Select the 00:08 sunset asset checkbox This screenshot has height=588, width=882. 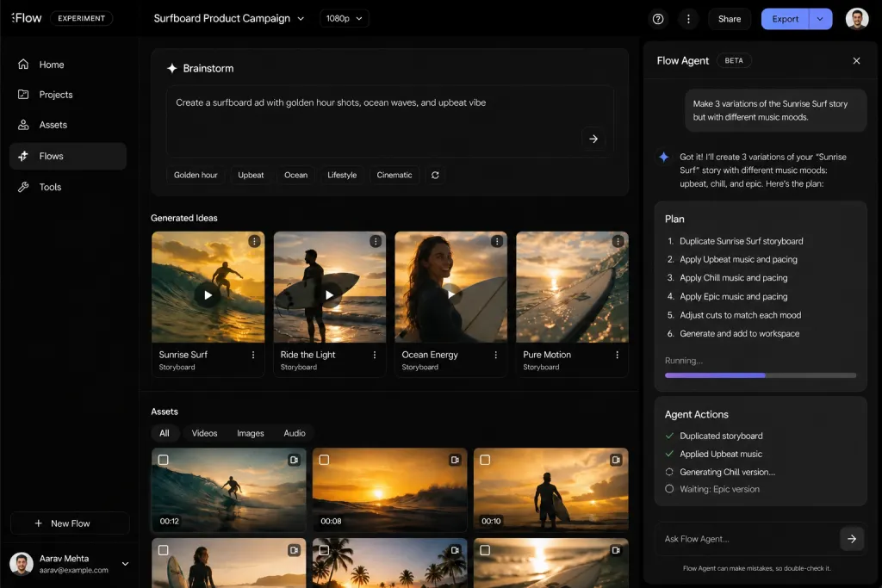coord(324,460)
